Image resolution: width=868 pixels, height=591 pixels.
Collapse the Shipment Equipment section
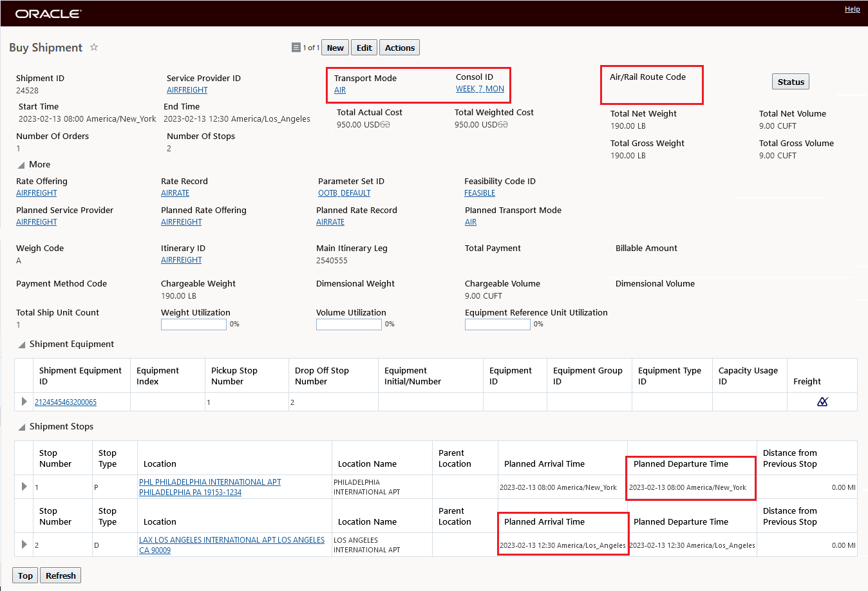pos(21,344)
